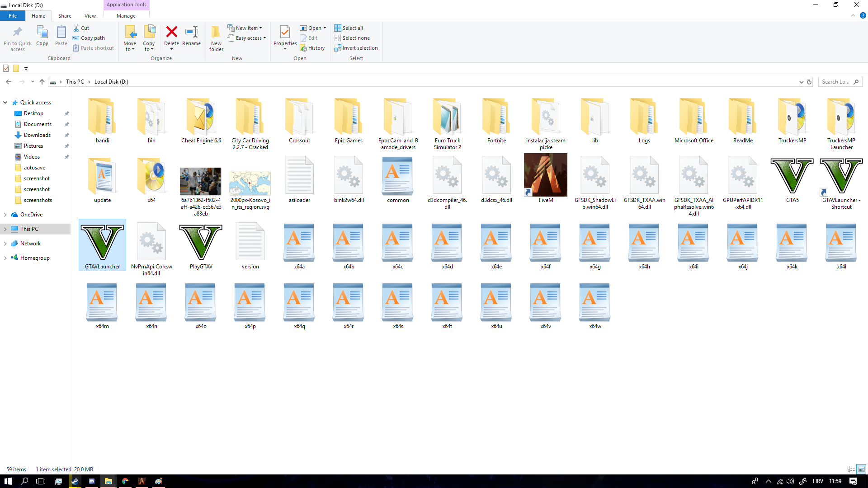Click the volume icon in system tray
Viewport: 868px width, 488px height.
[x=790, y=481]
